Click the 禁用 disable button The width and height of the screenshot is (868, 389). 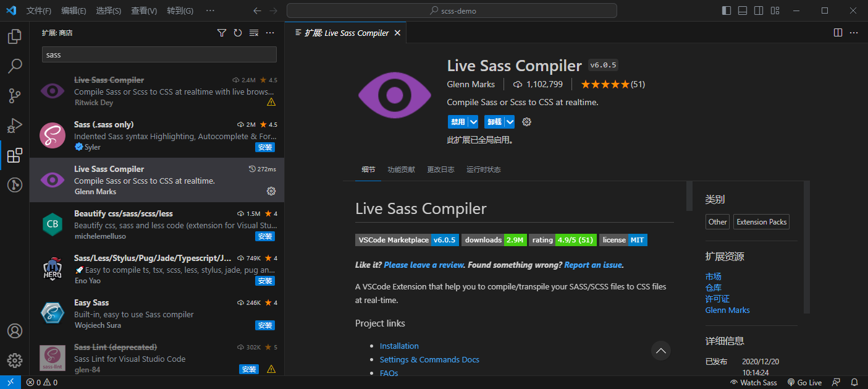(458, 122)
